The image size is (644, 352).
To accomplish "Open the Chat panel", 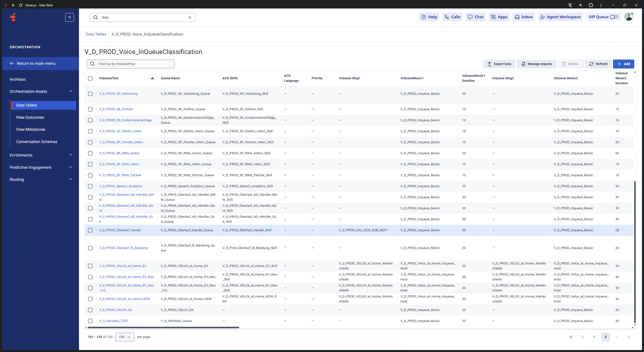I will 475,17.
